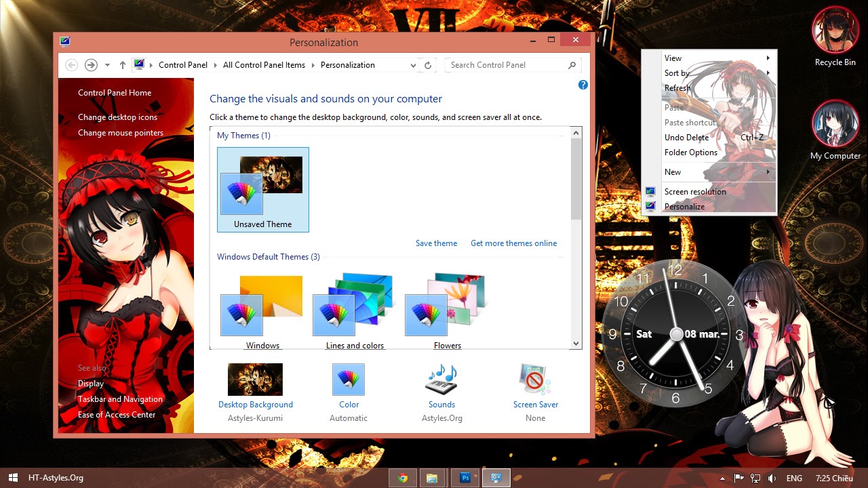Click the themes list scroll-down arrow
The width and height of the screenshot is (868, 488).
[x=576, y=344]
